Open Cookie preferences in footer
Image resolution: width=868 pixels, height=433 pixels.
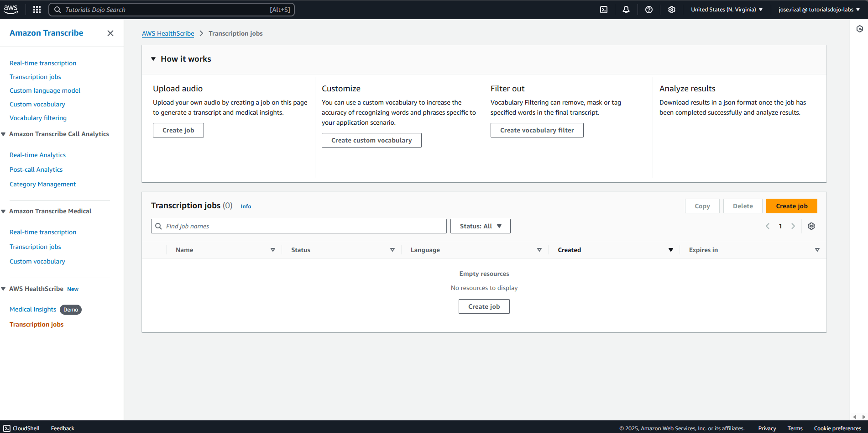[x=837, y=428]
